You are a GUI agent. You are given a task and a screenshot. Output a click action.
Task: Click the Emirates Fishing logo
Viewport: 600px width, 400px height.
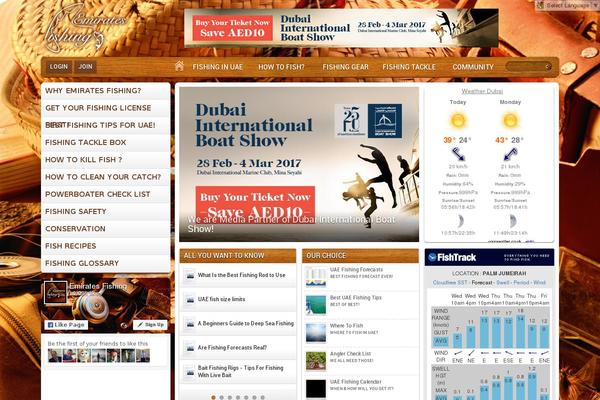click(85, 29)
